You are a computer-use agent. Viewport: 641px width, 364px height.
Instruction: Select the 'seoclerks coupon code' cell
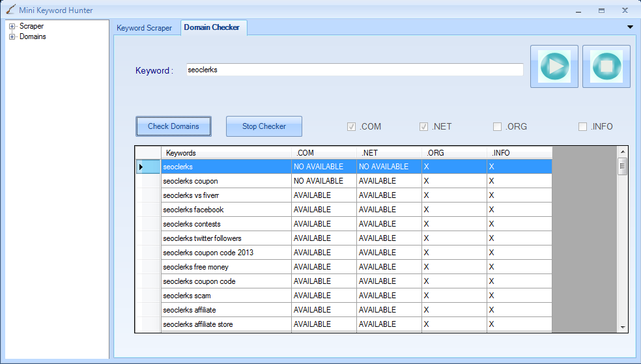(226, 281)
